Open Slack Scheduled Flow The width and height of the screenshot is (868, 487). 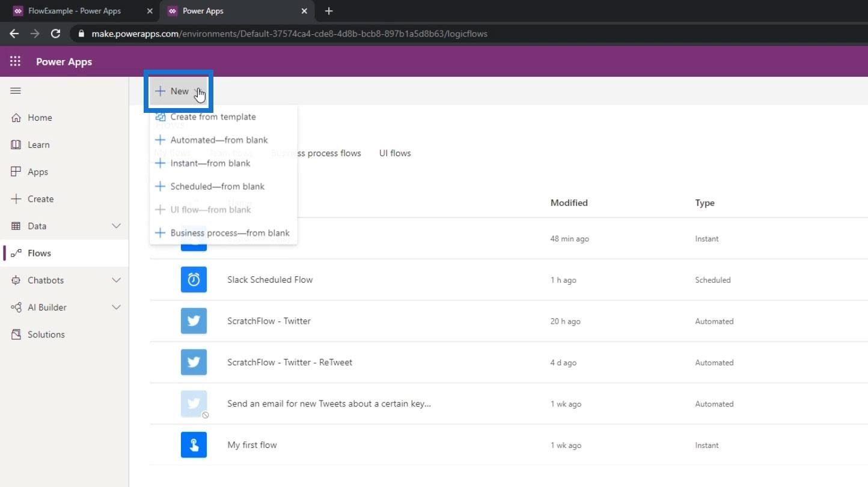[x=270, y=280]
